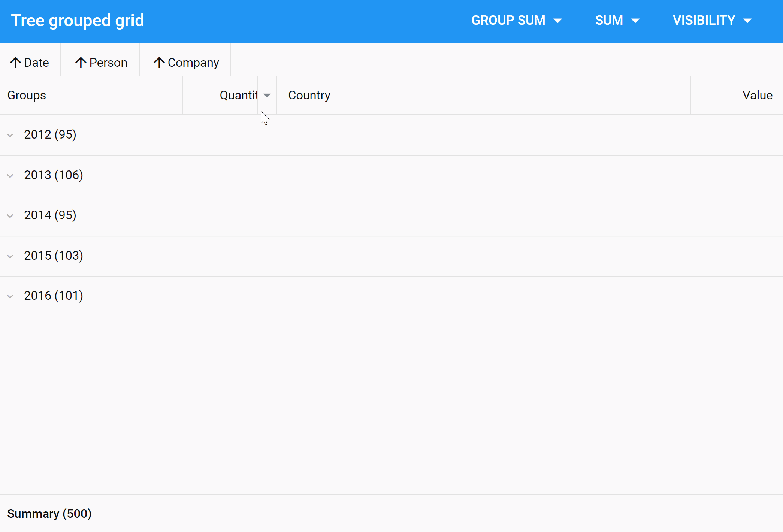
Task: Expand the 2016 (101) group row
Action: pos(11,296)
